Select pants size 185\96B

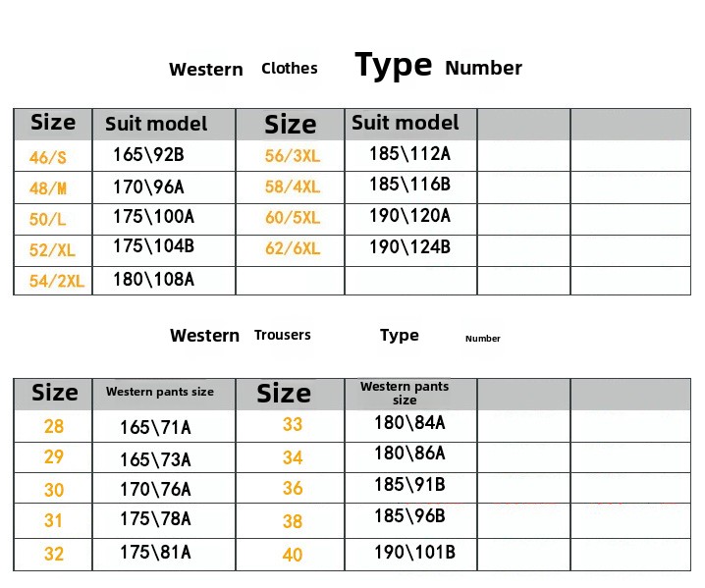click(x=409, y=516)
